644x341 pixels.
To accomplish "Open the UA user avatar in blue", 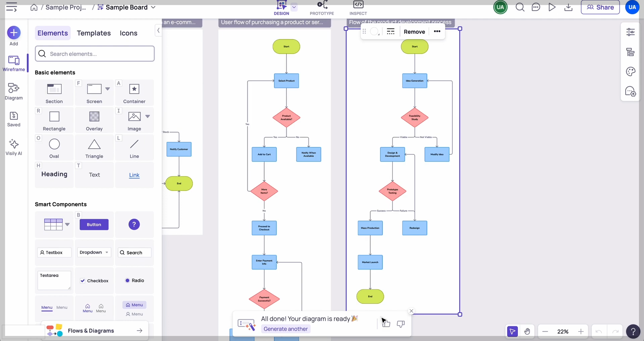I will [x=632, y=7].
